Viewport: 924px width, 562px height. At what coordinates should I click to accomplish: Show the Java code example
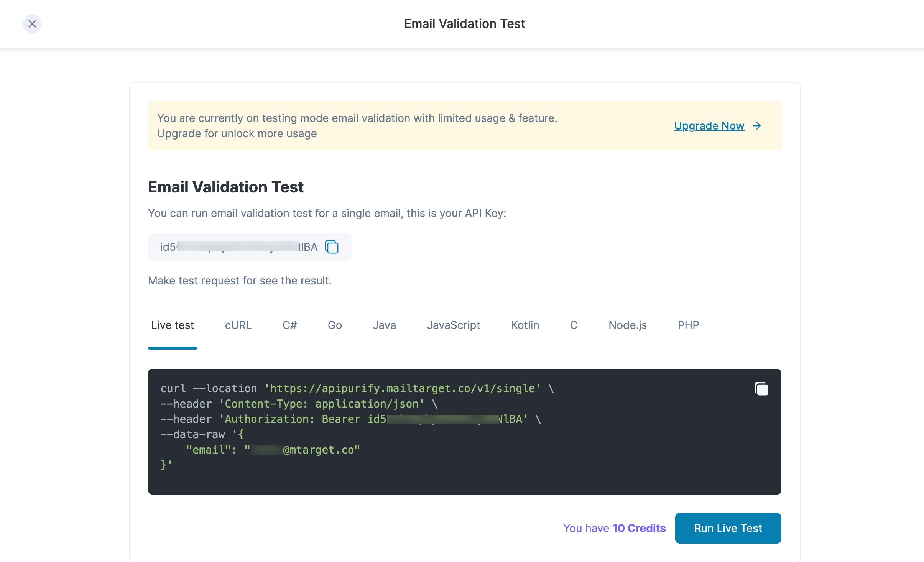pyautogui.click(x=384, y=325)
